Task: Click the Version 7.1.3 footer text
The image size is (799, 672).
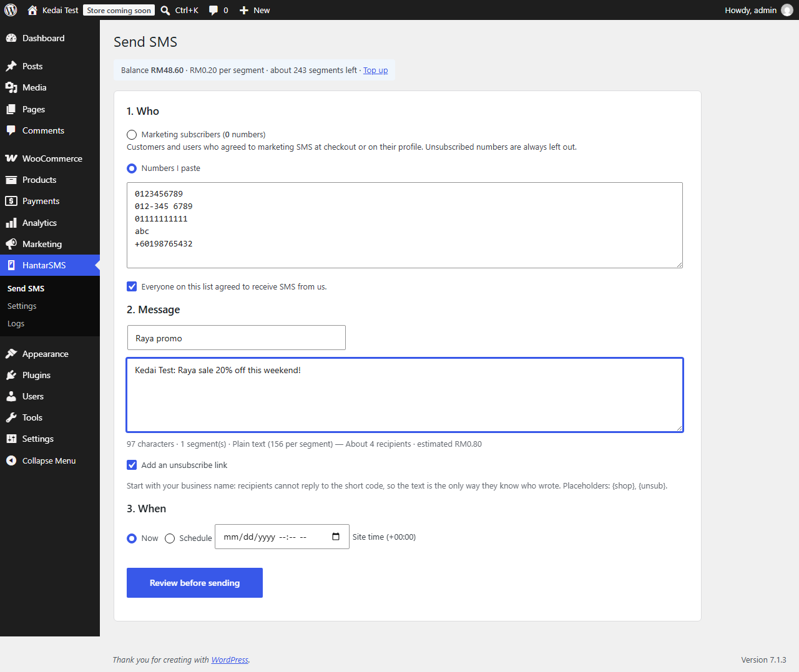Action: (x=763, y=660)
